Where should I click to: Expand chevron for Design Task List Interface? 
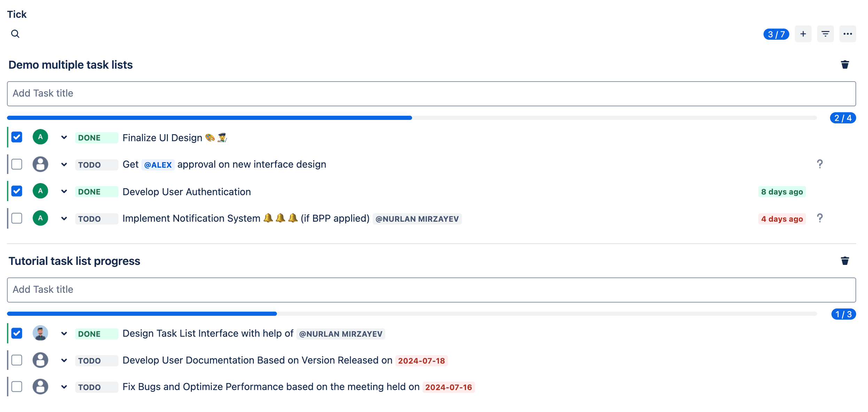pos(64,334)
